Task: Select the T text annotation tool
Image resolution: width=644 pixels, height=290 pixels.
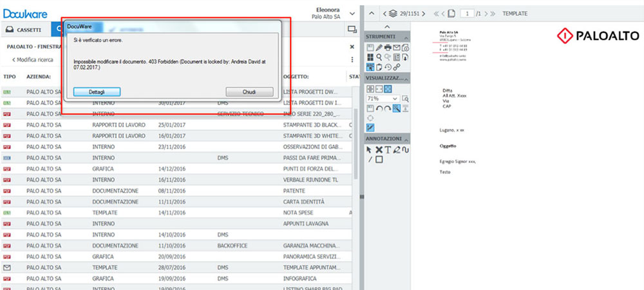Action: click(x=388, y=150)
